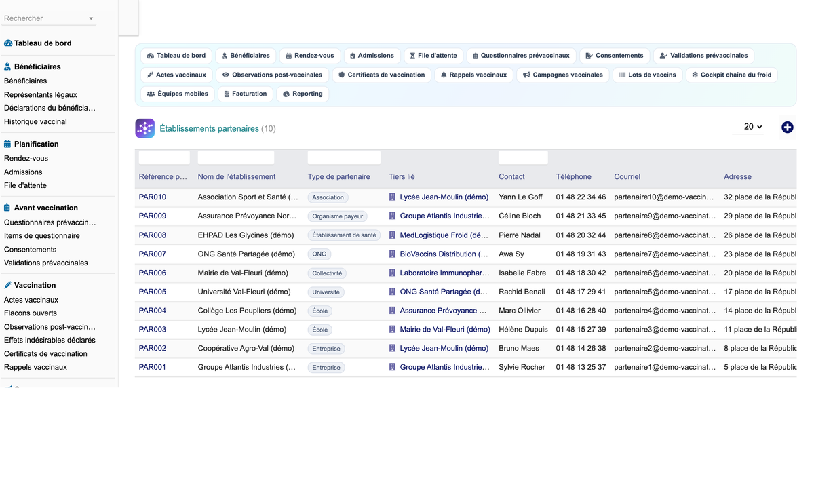
Task: Click building icon beside Lycée Jean-Moulin in PAR010 row
Action: point(392,197)
